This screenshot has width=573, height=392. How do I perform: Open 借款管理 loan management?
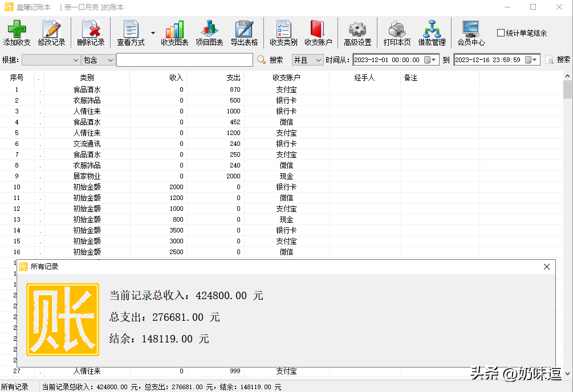(x=432, y=32)
